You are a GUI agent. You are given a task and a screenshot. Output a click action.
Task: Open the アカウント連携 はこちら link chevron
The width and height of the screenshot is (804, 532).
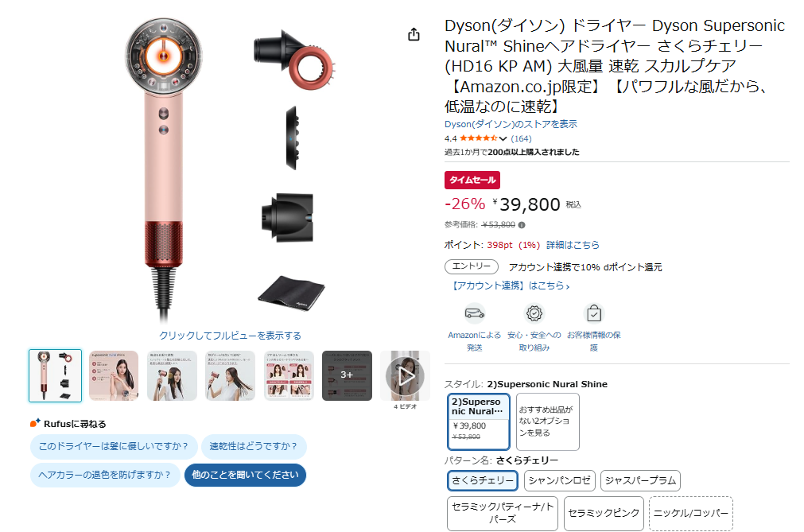point(568,286)
